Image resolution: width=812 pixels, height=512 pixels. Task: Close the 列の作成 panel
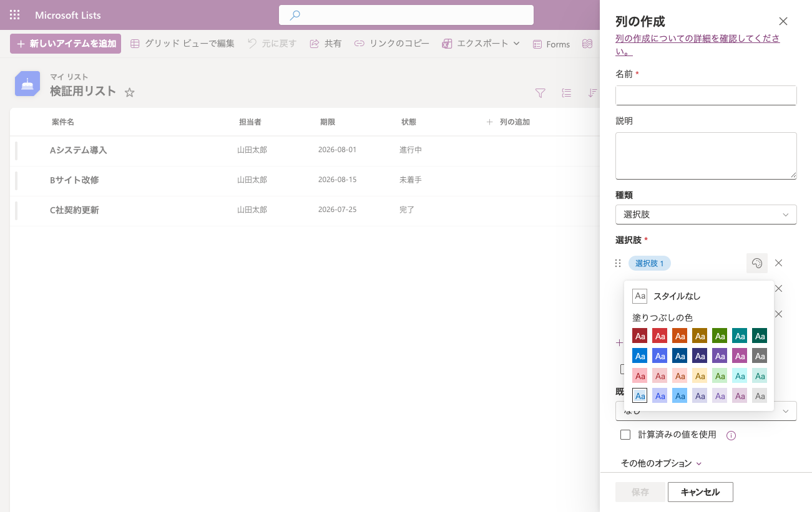tap(783, 21)
